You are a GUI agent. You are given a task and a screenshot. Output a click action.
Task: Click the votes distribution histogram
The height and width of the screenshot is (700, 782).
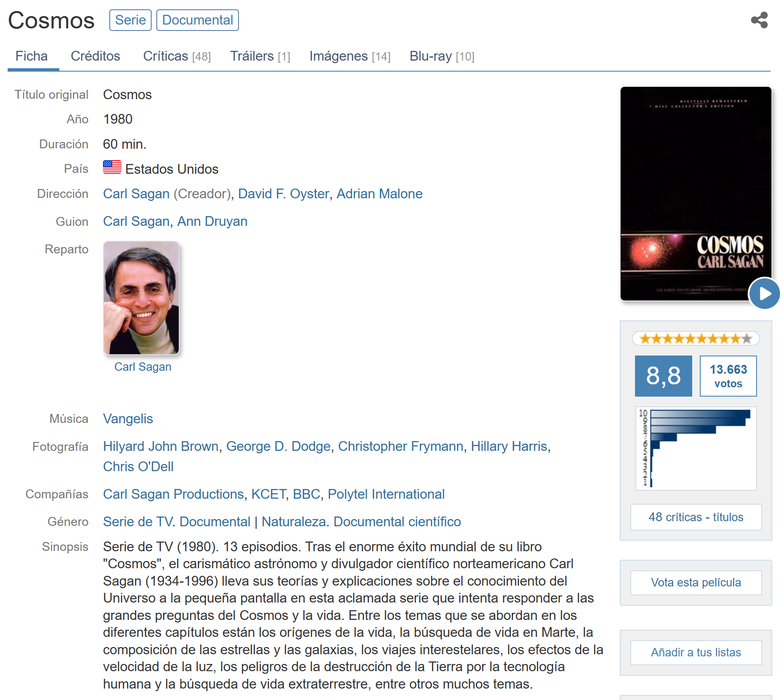(696, 448)
